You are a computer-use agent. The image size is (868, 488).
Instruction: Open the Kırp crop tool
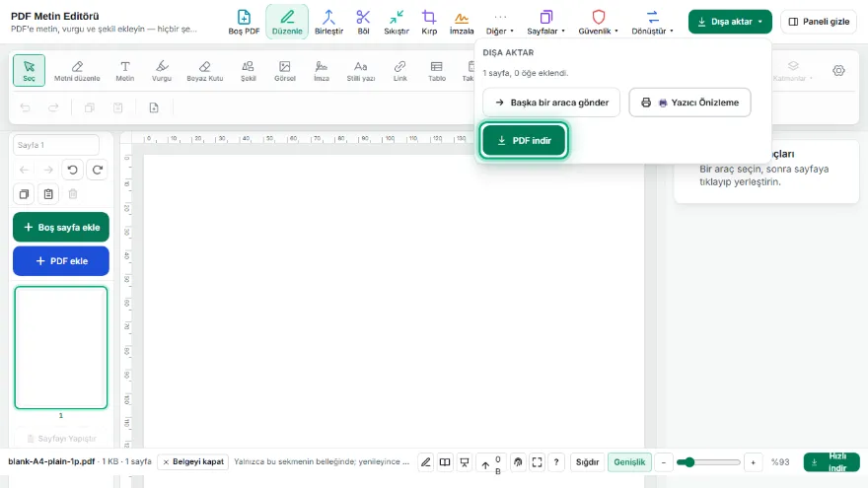click(x=429, y=22)
